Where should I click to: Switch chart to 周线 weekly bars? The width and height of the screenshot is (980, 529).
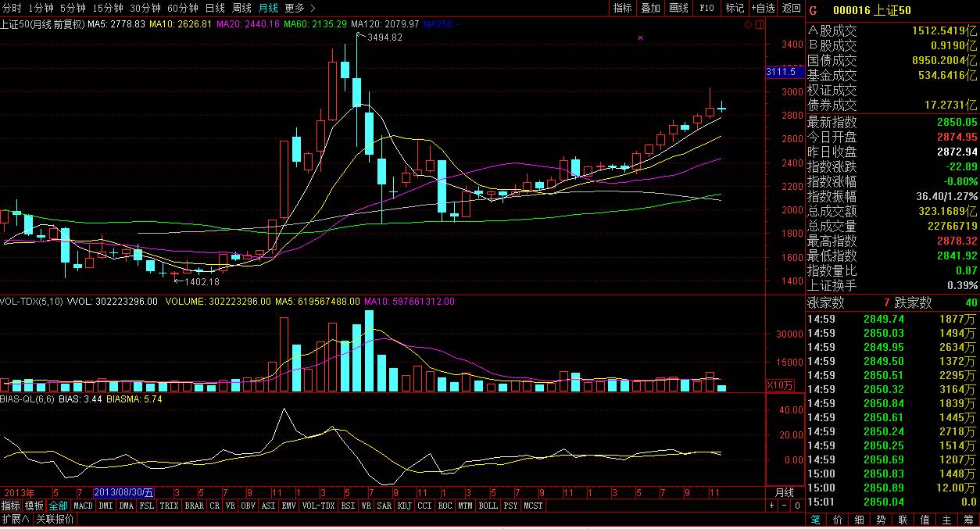pos(241,8)
